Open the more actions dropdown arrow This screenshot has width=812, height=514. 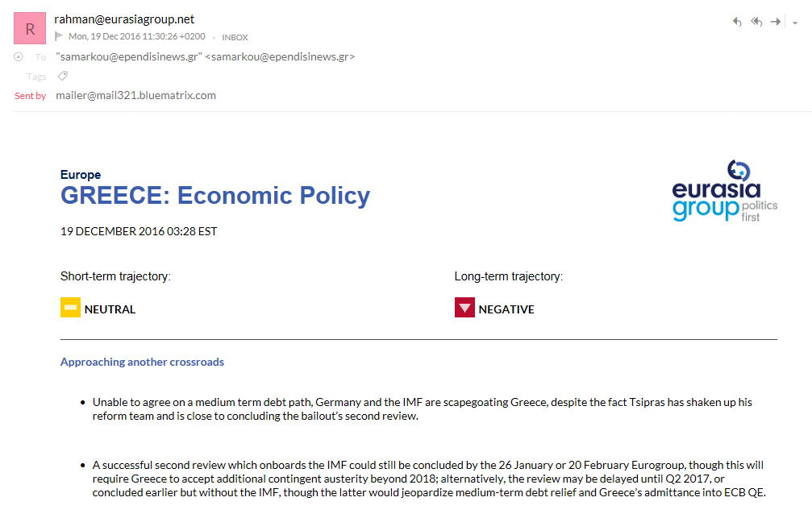pyautogui.click(x=795, y=23)
